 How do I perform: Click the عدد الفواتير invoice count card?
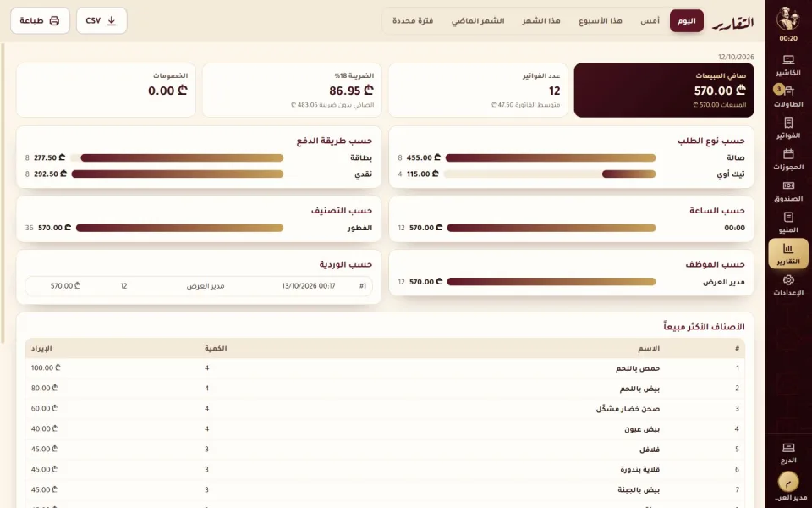478,90
